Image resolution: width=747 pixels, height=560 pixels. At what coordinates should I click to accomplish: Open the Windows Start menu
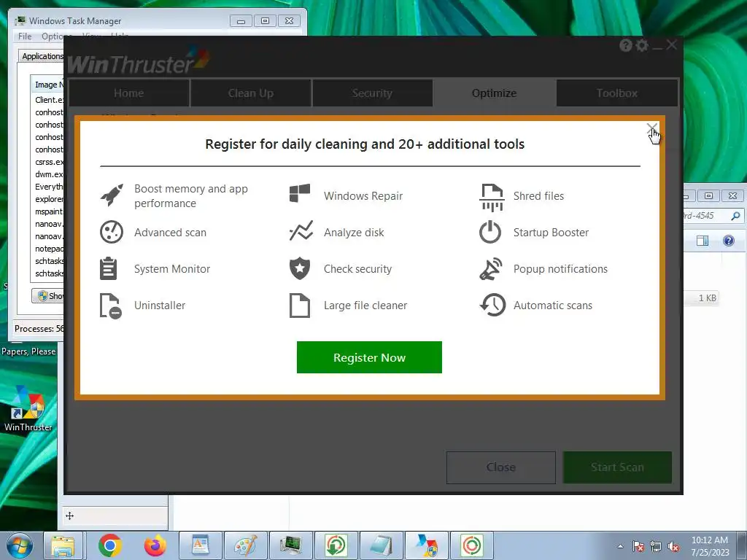pos(19,545)
